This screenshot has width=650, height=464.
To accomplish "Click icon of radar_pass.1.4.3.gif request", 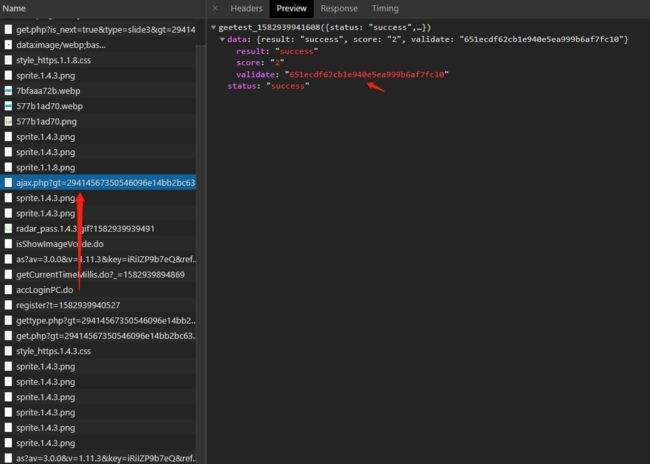I will tap(8, 228).
